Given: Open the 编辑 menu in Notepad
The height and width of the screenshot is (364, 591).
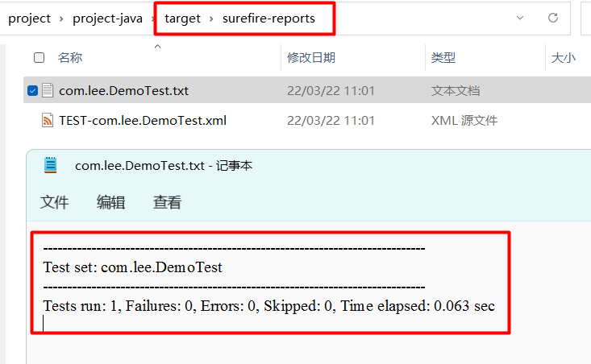Looking at the screenshot, I should coord(110,202).
